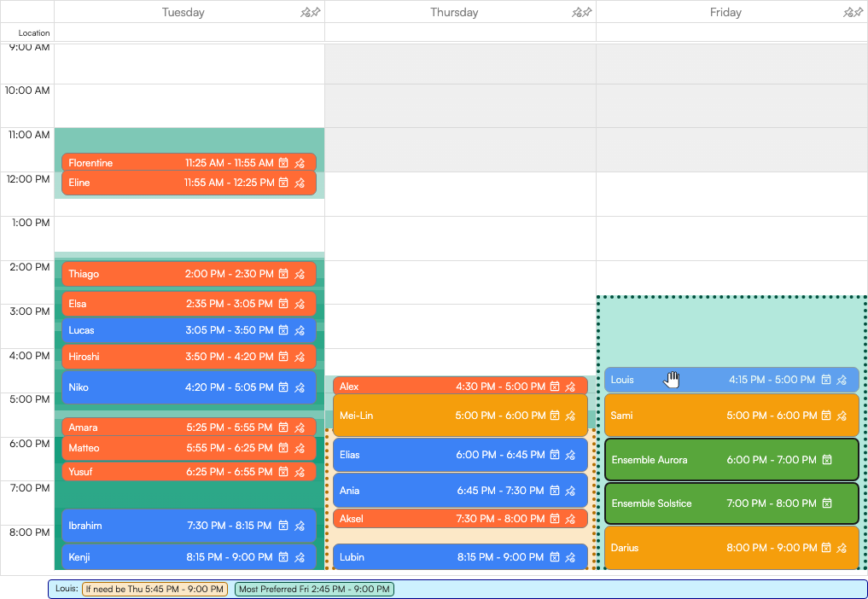Unschedule Alex's Thursday lesson via calendar-x icon
Viewport: 868px width, 599px height.
tap(555, 387)
